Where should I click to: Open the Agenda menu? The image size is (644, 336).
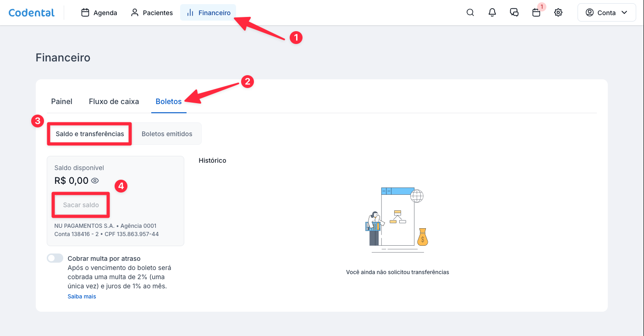pyautogui.click(x=99, y=13)
